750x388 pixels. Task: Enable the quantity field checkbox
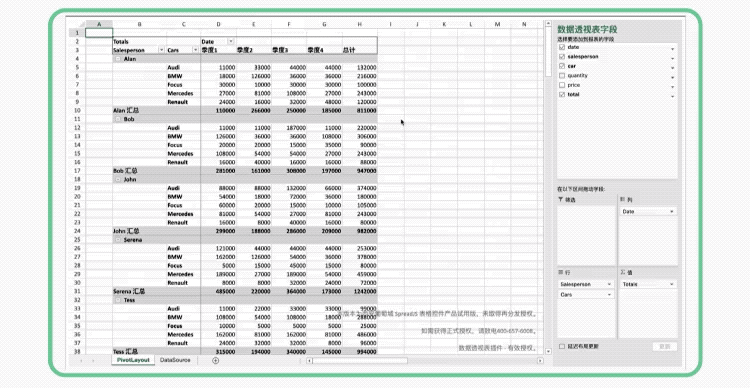tap(562, 76)
